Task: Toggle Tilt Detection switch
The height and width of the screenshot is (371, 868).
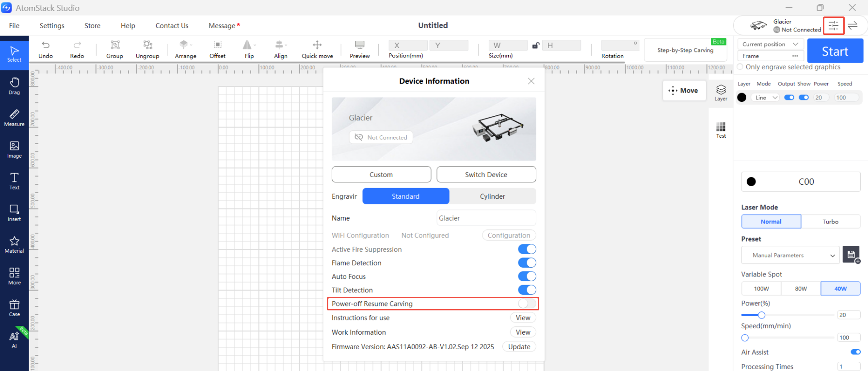Action: 527,290
